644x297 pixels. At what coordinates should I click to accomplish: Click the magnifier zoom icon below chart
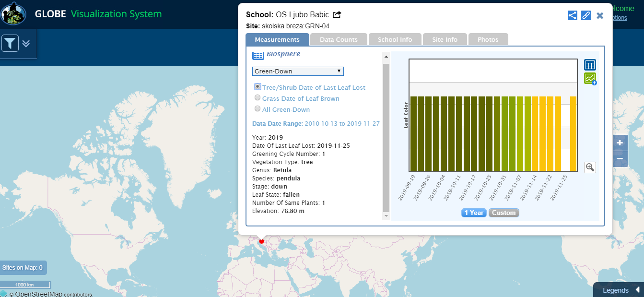[590, 167]
